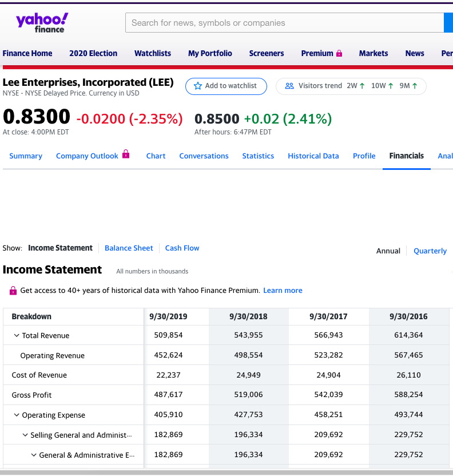Click the 9/30/2017 column header
The height and width of the screenshot is (476, 453).
pos(328,316)
